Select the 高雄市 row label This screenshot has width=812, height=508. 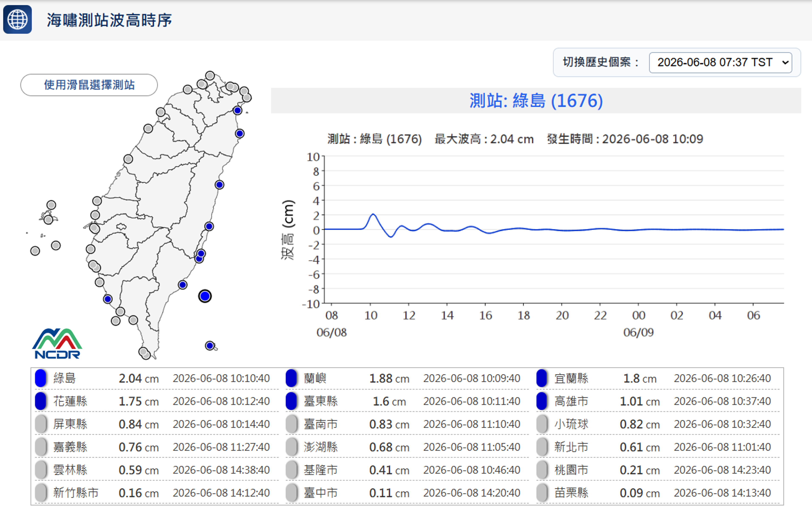pyautogui.click(x=572, y=401)
